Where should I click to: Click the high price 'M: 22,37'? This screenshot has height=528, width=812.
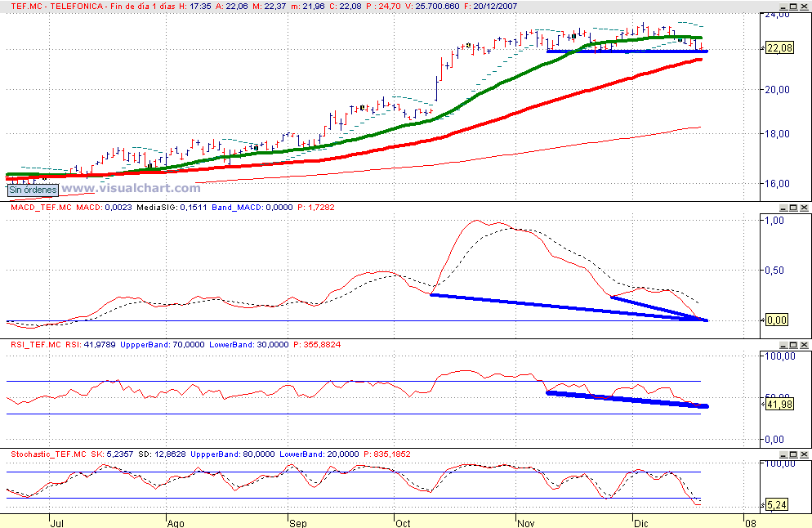[270, 7]
